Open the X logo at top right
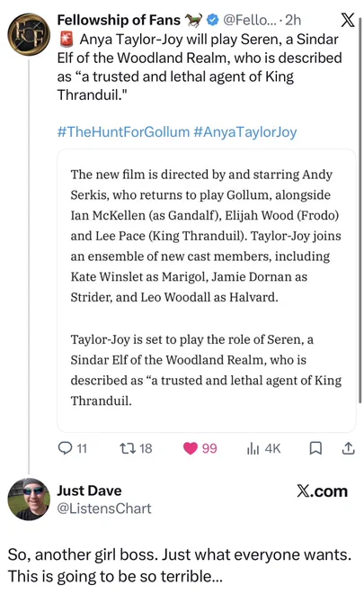 (x=348, y=20)
